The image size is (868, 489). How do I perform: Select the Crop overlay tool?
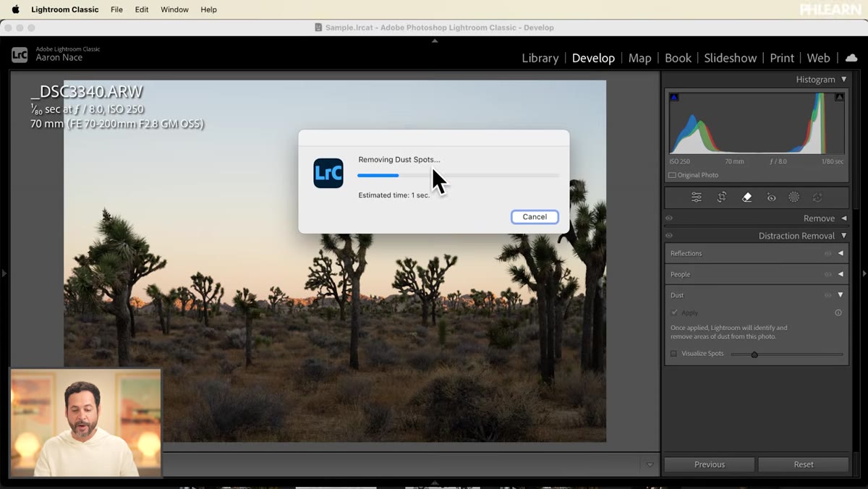722,197
